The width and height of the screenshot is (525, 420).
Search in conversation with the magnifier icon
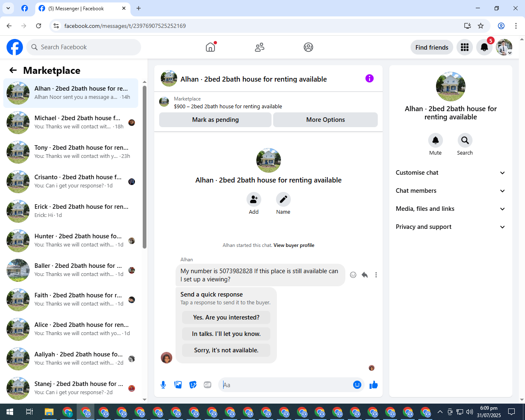click(465, 140)
